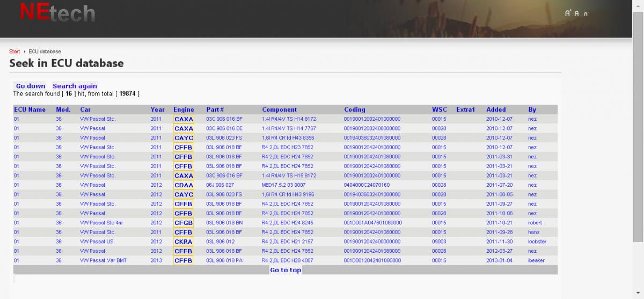Open the VW Passat Var BMT car entry
The height and width of the screenshot is (299, 644).
coord(104,260)
